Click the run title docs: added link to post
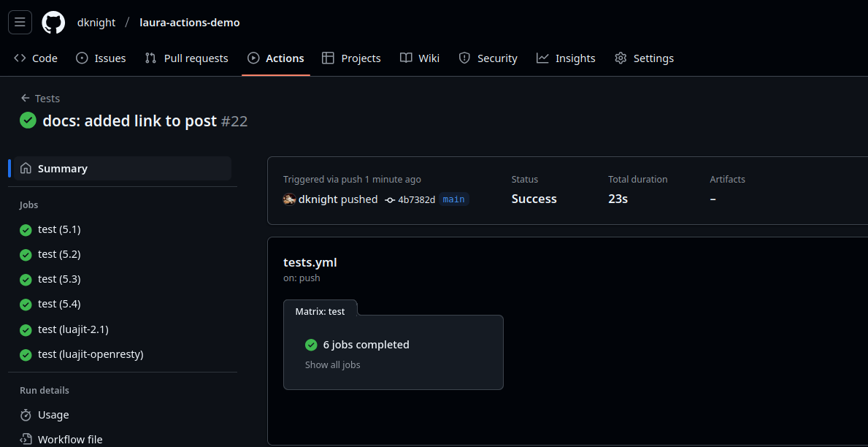 pyautogui.click(x=129, y=121)
